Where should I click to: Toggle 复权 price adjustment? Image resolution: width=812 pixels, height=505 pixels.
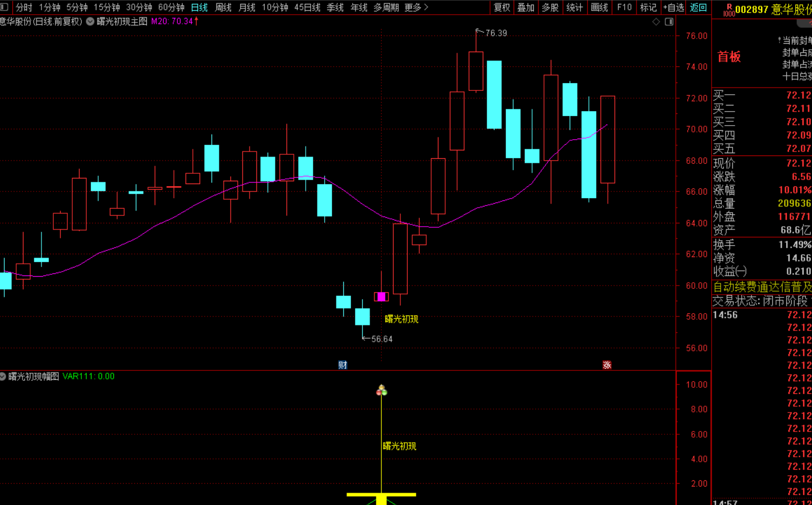502,7
